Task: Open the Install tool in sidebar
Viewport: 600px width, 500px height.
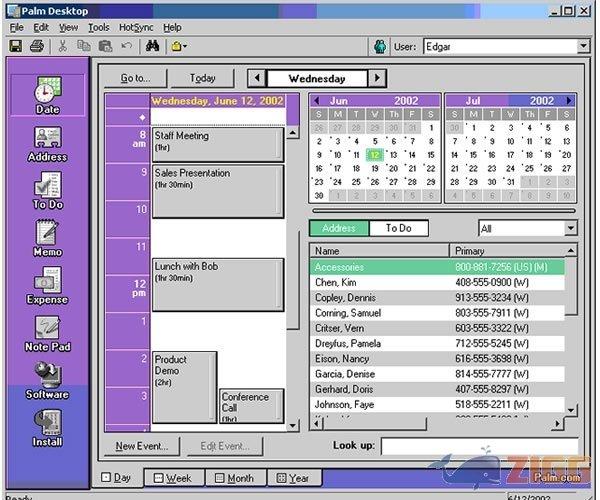Action: [47, 428]
